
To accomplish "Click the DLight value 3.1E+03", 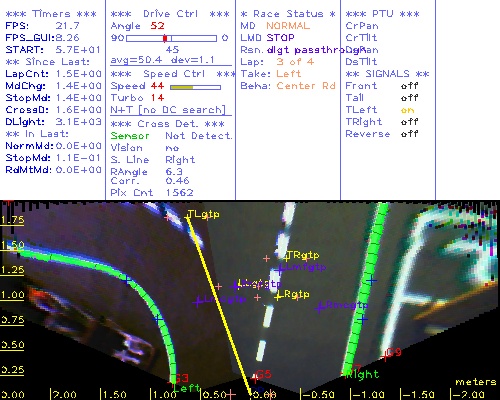I will tap(79, 122).
